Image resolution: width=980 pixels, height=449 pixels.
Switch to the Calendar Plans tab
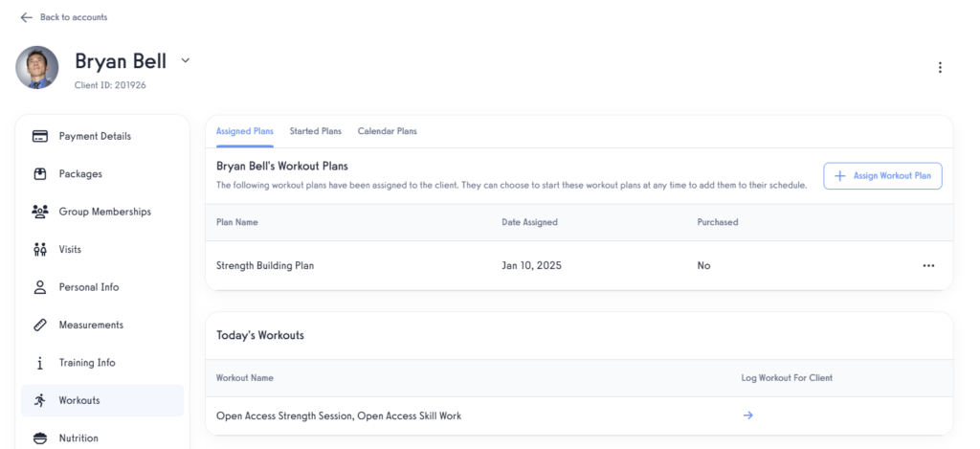(387, 131)
